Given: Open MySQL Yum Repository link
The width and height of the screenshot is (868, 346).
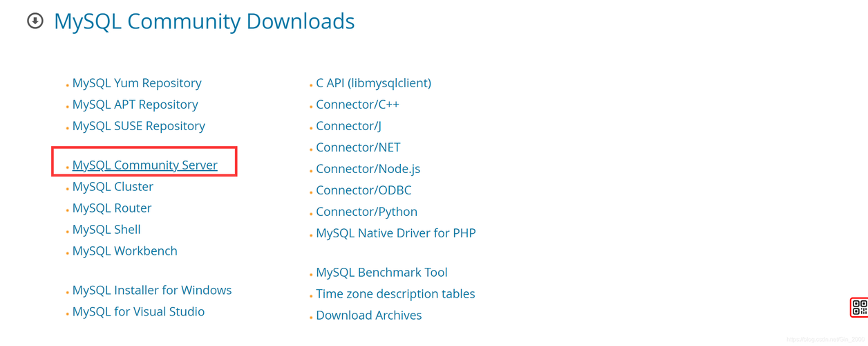Looking at the screenshot, I should tap(137, 83).
